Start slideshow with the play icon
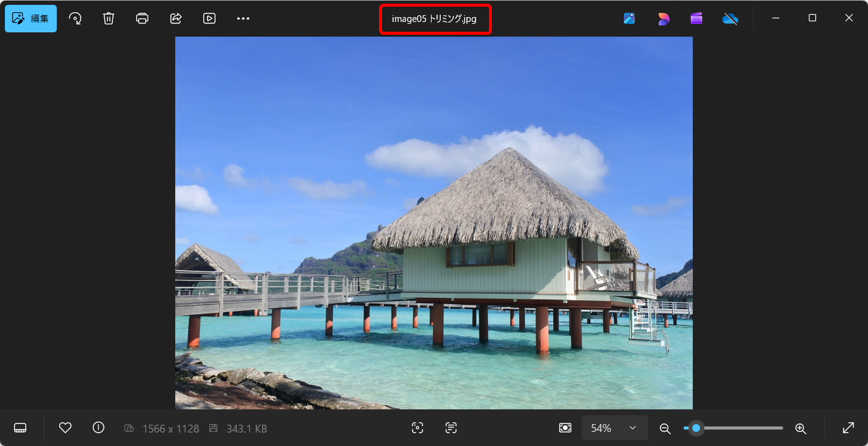The width and height of the screenshot is (868, 446). (x=209, y=18)
